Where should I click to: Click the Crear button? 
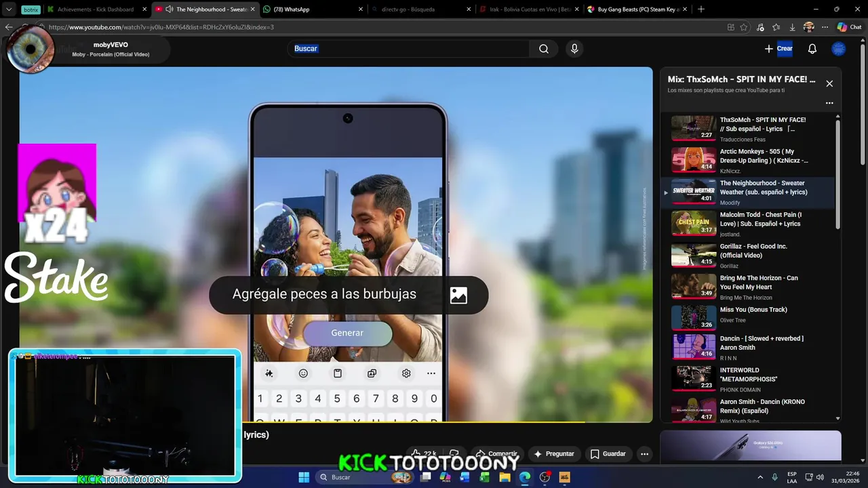click(x=778, y=49)
